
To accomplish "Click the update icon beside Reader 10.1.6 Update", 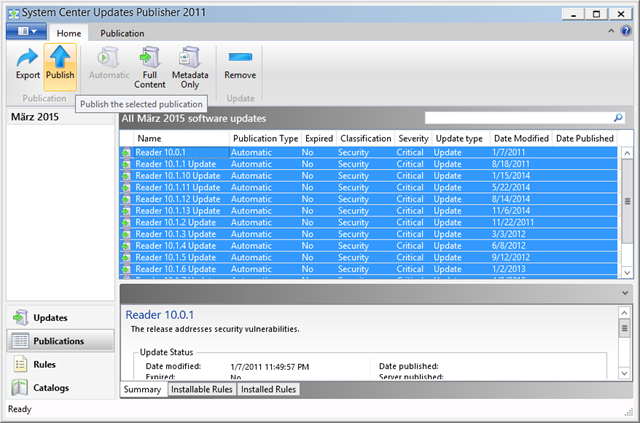I will click(x=126, y=269).
